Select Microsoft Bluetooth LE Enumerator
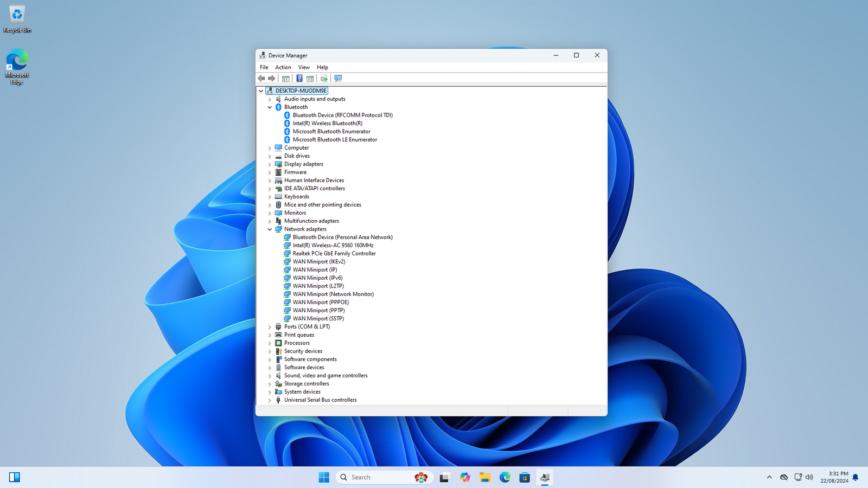This screenshot has width=868, height=488. [335, 139]
